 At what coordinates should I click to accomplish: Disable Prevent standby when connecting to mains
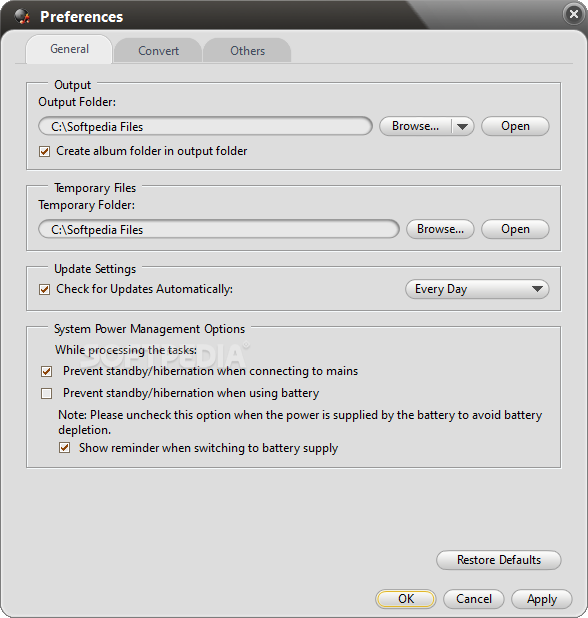(x=47, y=371)
